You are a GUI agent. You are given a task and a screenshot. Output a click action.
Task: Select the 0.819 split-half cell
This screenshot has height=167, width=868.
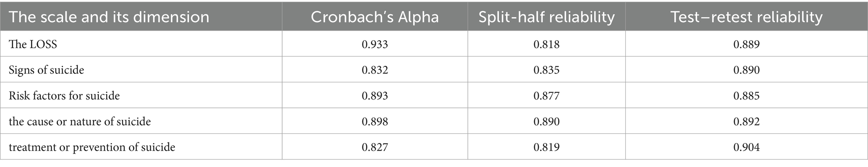coord(546,147)
